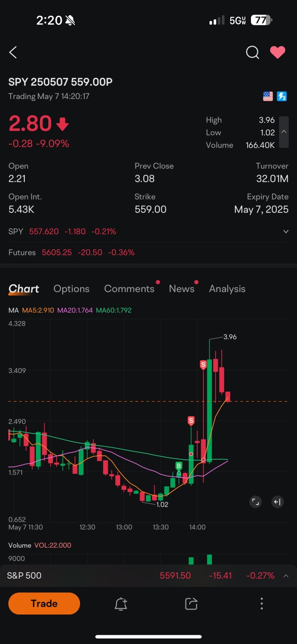Tap the green B buy marker
Image resolution: width=297 pixels, height=644 pixels.
(x=179, y=466)
